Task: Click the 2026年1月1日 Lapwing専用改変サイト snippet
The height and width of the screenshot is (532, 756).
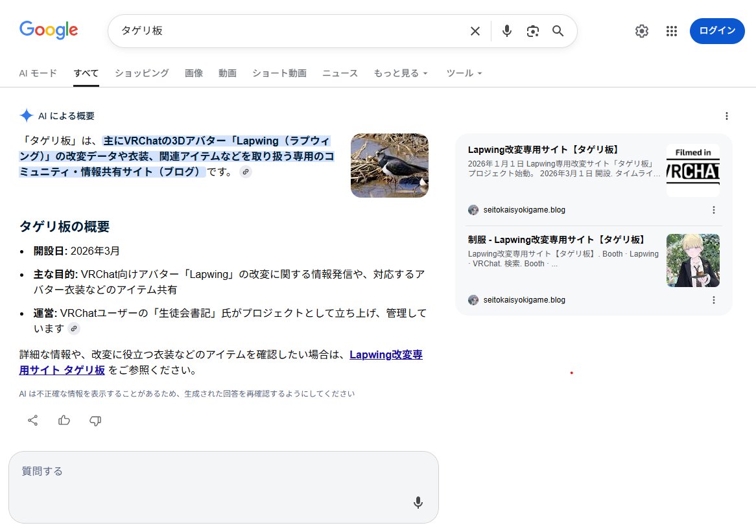Action: 563,168
